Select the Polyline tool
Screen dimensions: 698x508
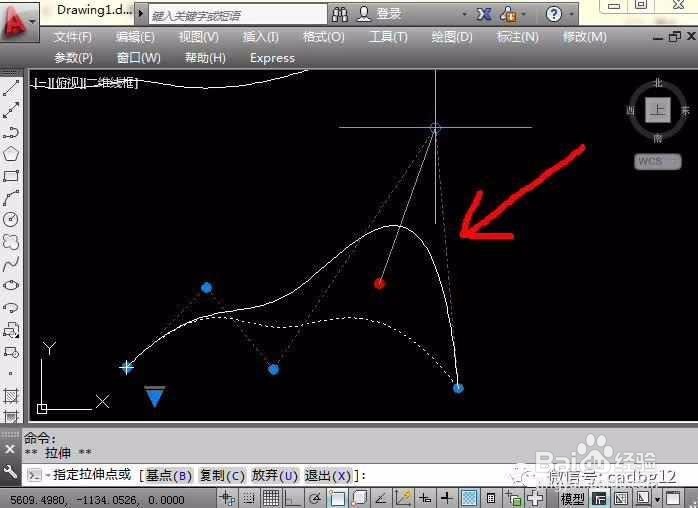11,132
